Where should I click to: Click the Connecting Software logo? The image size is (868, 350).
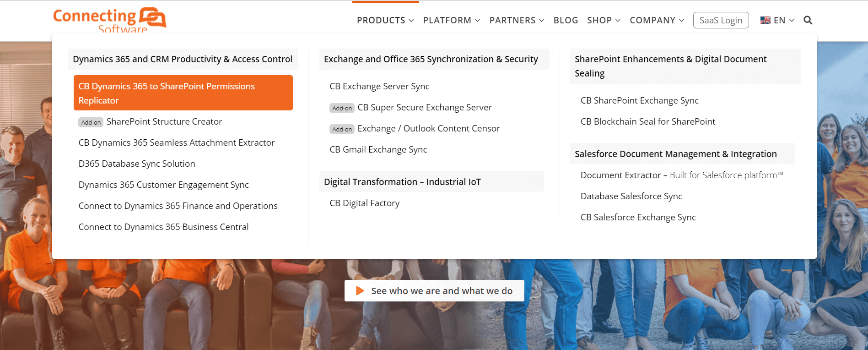(x=110, y=20)
